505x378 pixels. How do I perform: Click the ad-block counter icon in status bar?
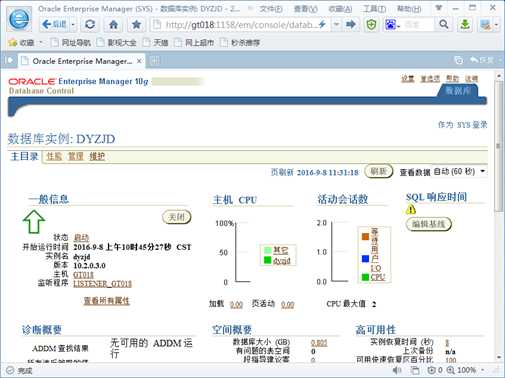435,370
